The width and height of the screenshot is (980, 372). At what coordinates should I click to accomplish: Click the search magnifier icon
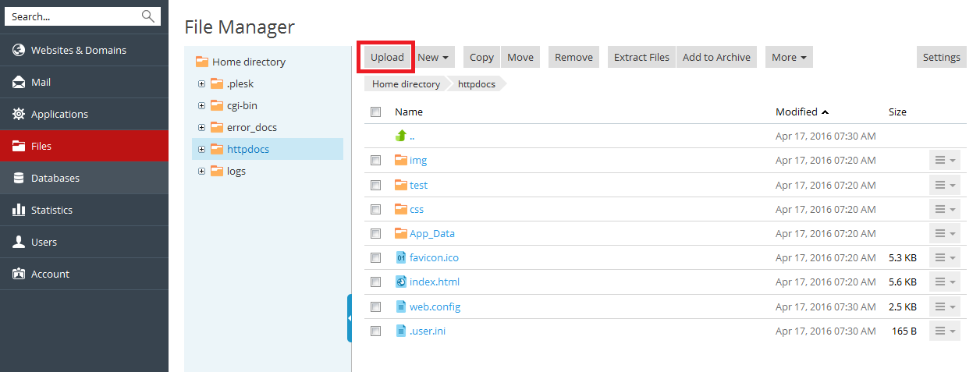coord(147,16)
